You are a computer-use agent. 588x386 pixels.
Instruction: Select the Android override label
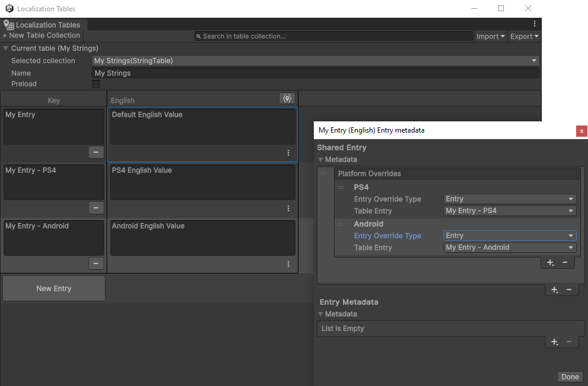point(368,224)
